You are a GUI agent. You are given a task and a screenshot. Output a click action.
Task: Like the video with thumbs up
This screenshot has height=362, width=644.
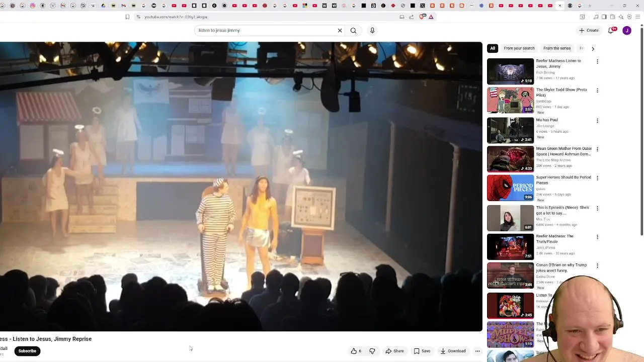[x=356, y=351]
